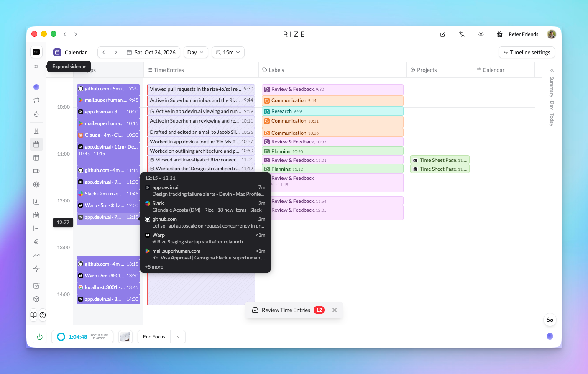
Task: Toggle the sun theme icon
Action: point(481,34)
